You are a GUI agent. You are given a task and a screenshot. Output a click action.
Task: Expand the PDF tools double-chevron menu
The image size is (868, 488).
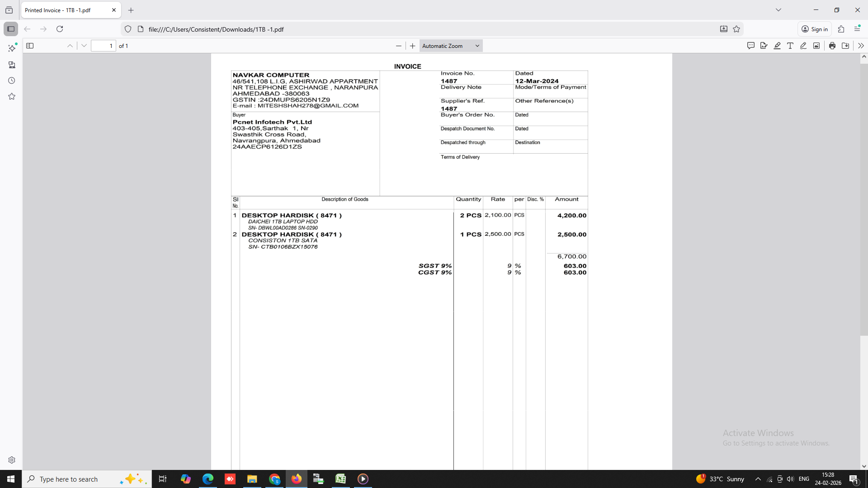(x=861, y=46)
